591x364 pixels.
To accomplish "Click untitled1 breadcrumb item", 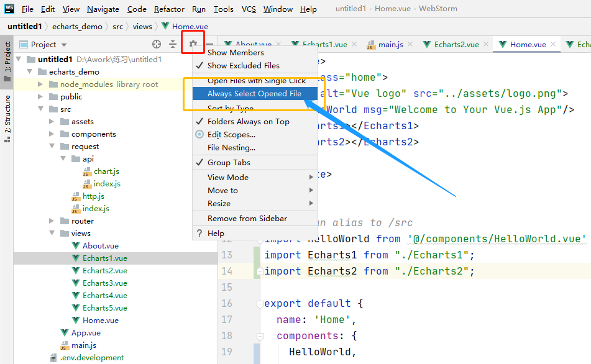I will (x=24, y=26).
